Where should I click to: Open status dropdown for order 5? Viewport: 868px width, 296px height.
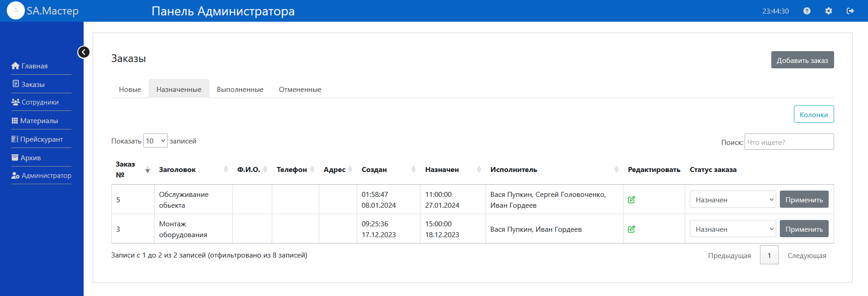click(x=732, y=200)
